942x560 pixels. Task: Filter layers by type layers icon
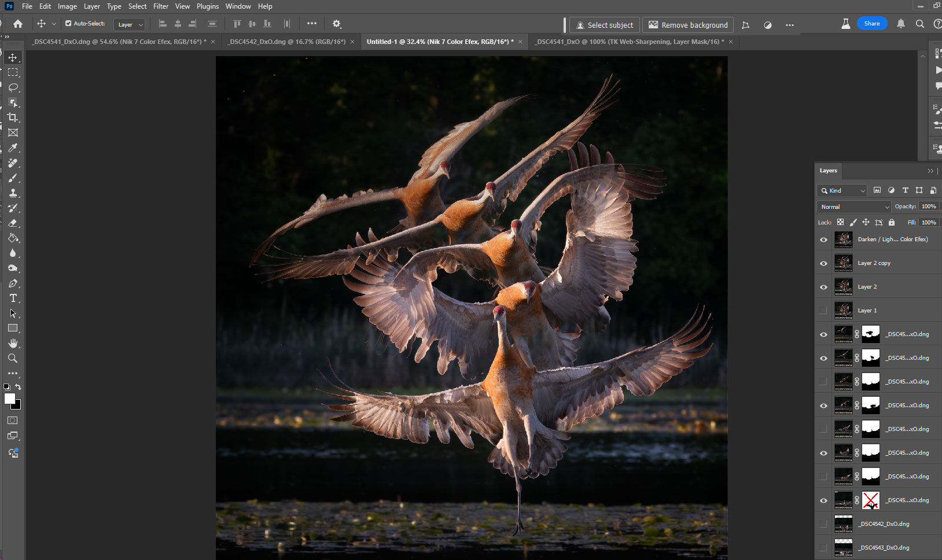click(x=905, y=190)
